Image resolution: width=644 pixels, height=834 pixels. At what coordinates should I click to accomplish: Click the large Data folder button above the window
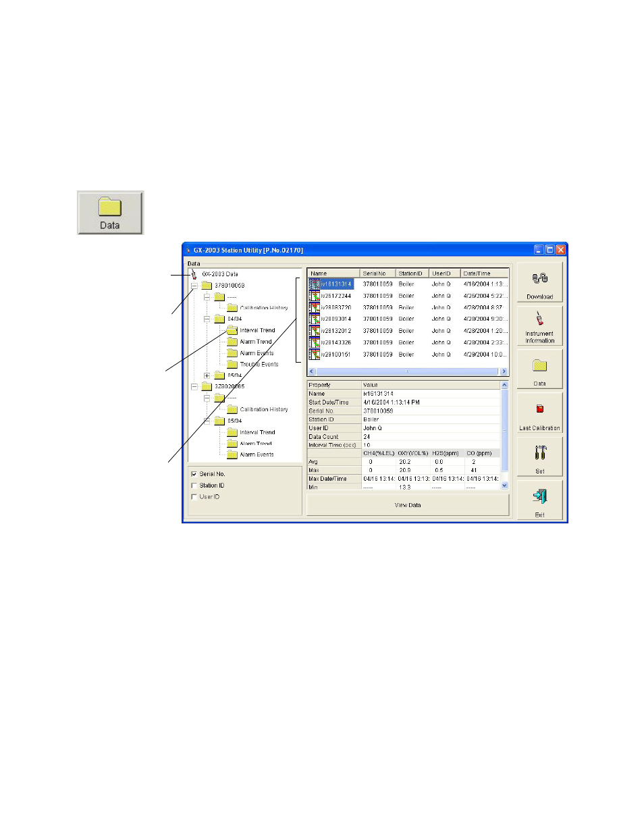[110, 213]
